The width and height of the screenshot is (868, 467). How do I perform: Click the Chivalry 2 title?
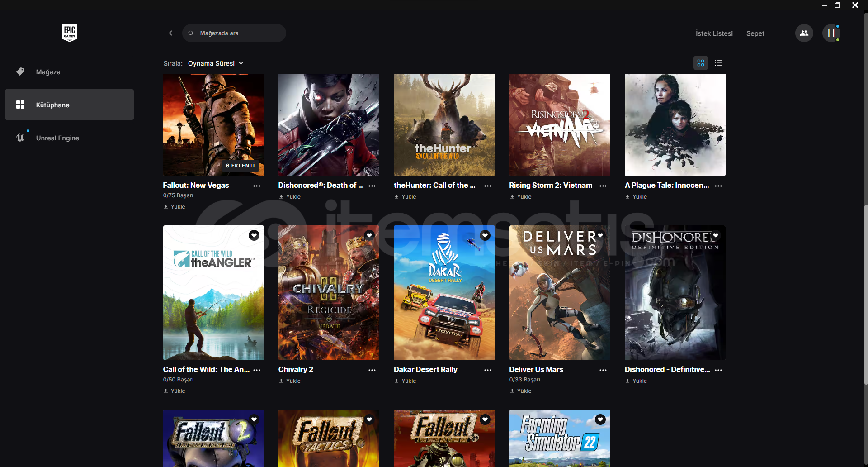296,369
